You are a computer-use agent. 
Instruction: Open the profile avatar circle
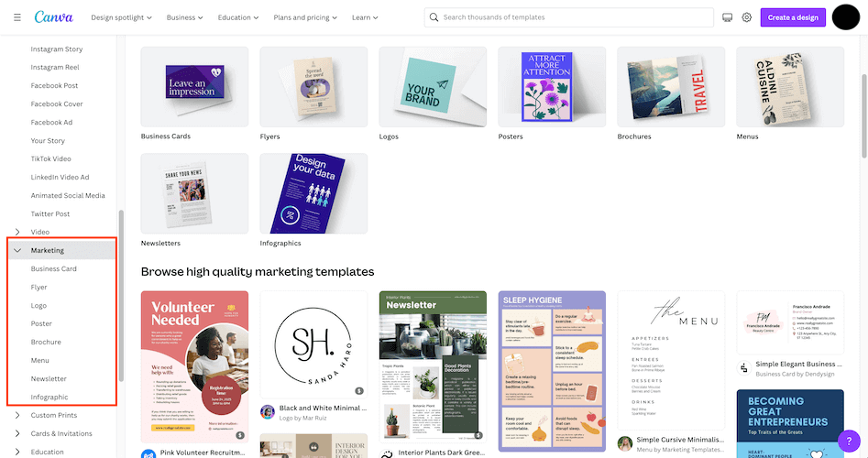pyautogui.click(x=846, y=17)
